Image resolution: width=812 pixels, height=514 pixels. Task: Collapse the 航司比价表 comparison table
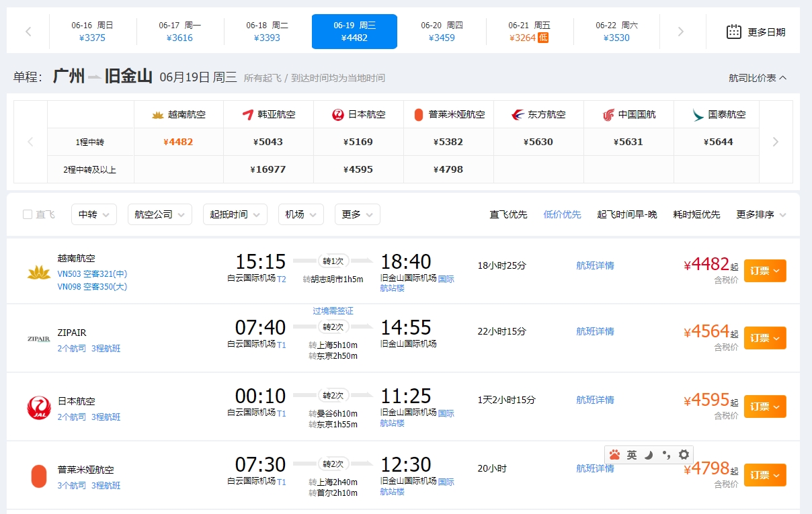click(758, 78)
